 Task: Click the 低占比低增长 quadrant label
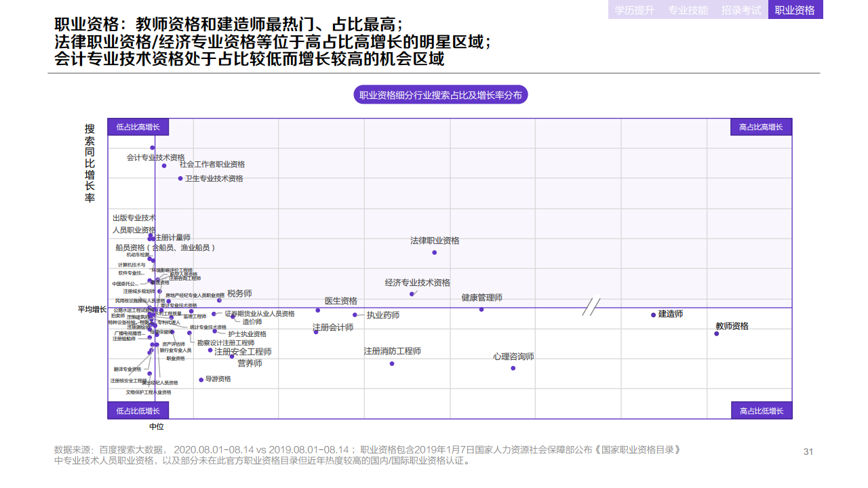pyautogui.click(x=138, y=410)
